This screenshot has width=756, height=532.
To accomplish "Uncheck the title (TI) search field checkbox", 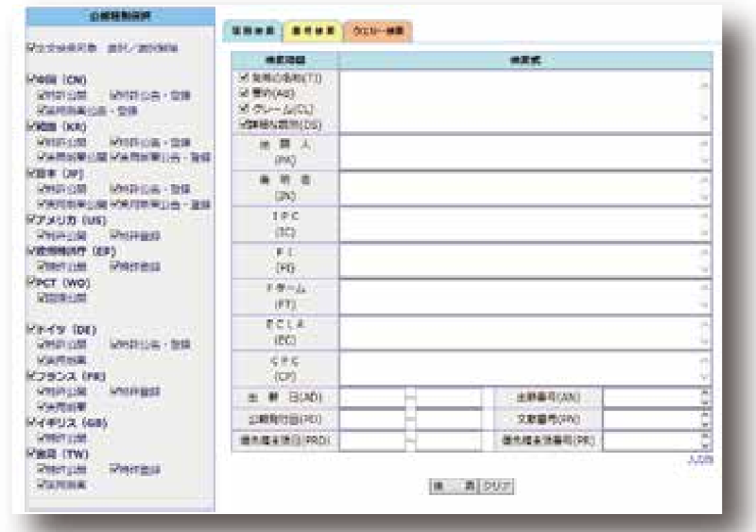I will [245, 77].
